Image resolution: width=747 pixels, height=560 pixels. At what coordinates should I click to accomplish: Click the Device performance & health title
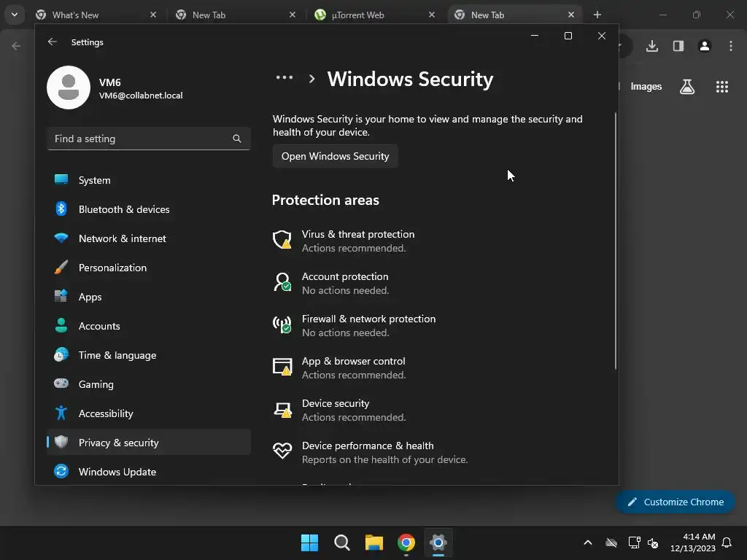click(368, 446)
